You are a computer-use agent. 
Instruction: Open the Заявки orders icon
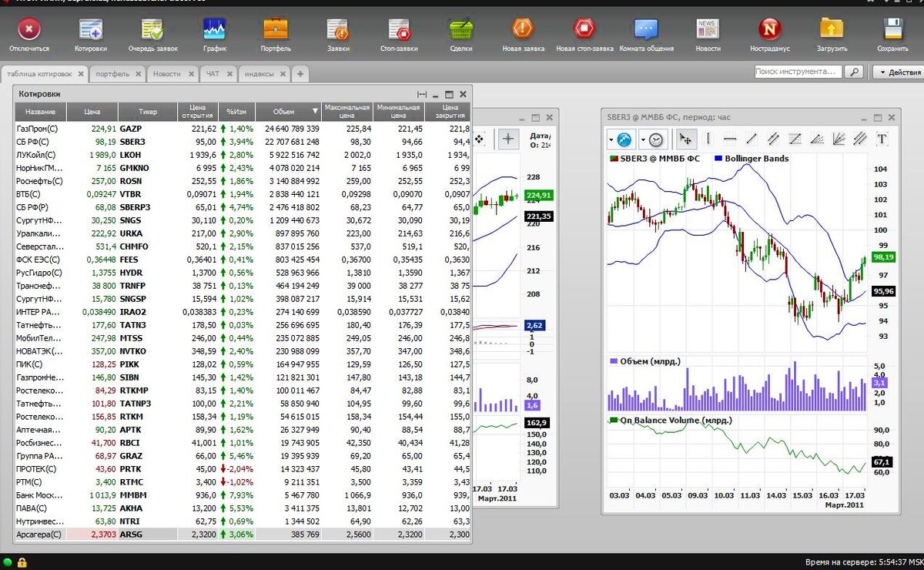tap(338, 29)
